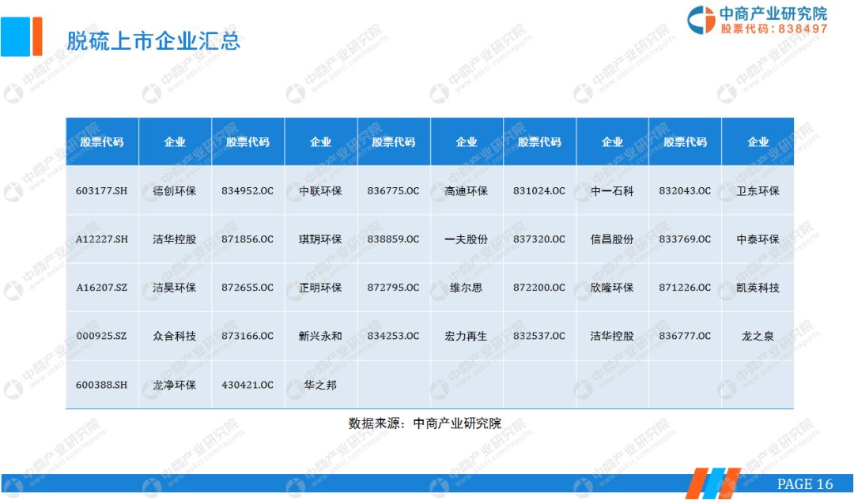Click the 维尔思 company cell

(467, 288)
